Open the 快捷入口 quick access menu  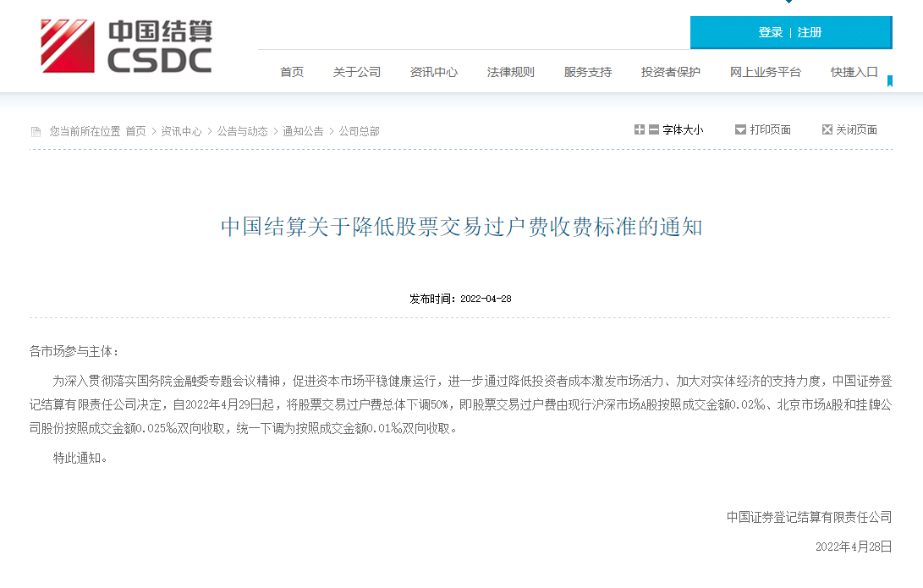coord(854,72)
